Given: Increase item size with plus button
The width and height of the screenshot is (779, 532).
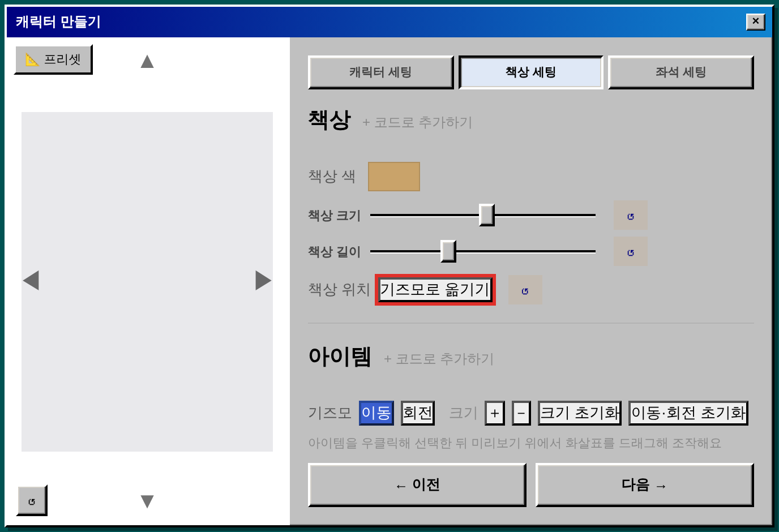Looking at the screenshot, I should point(495,413).
